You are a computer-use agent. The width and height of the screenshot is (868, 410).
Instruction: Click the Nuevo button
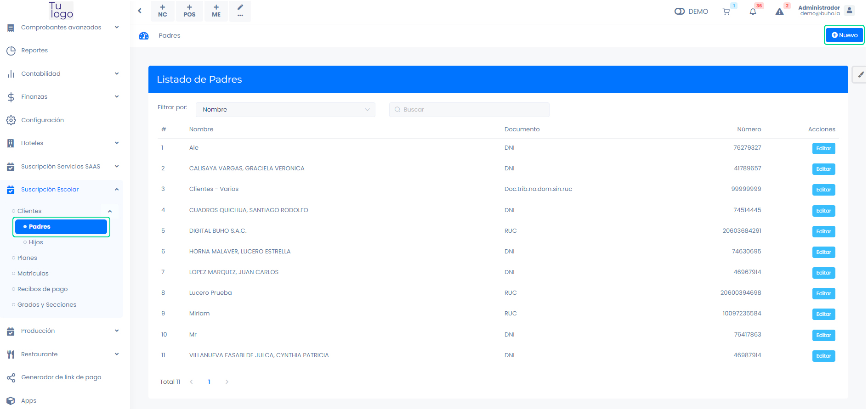(x=844, y=35)
